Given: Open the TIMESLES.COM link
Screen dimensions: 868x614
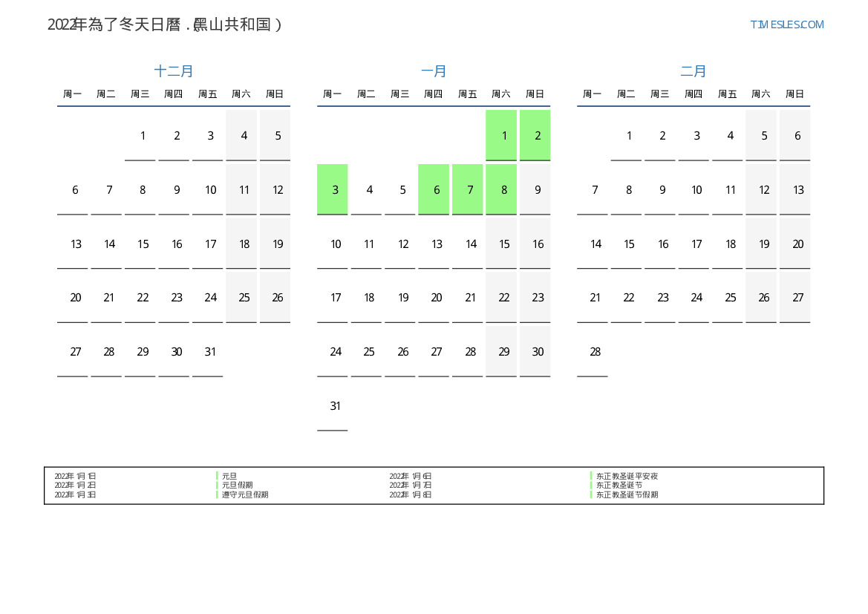Looking at the screenshot, I should point(787,25).
